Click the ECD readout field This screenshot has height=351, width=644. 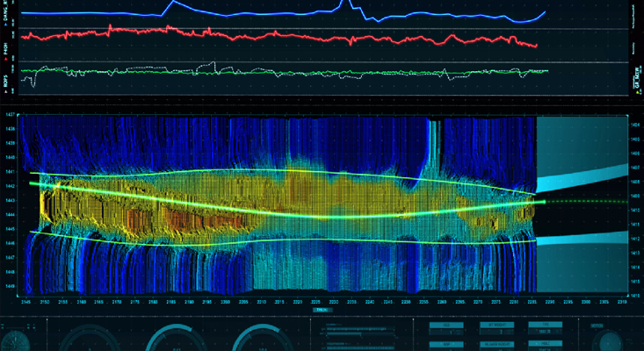[x=446, y=332]
